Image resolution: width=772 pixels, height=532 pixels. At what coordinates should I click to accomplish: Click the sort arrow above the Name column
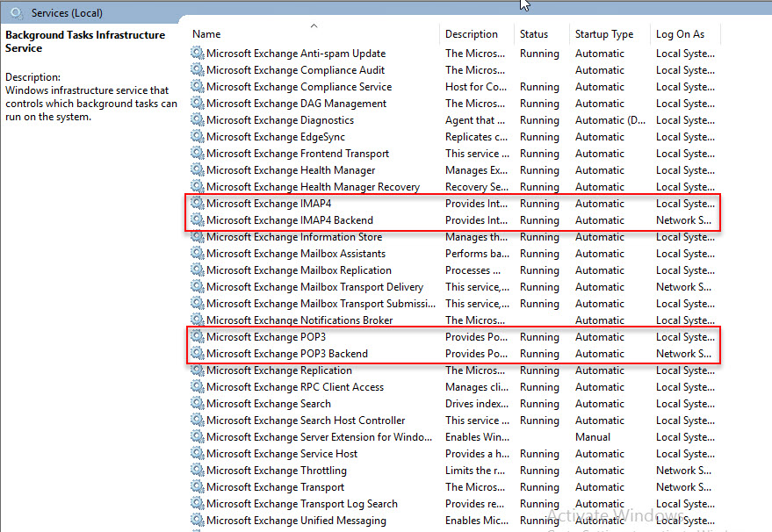(x=314, y=25)
